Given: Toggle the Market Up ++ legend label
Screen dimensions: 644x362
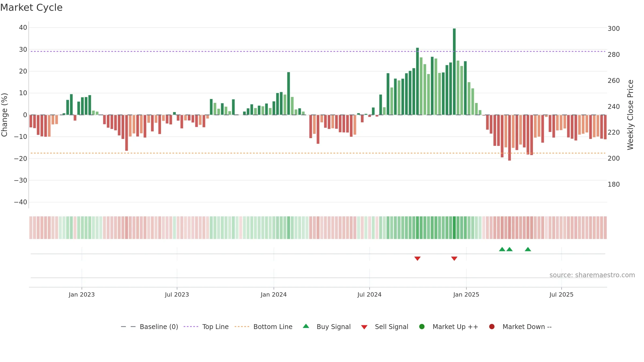Looking at the screenshot, I should pos(455,327).
